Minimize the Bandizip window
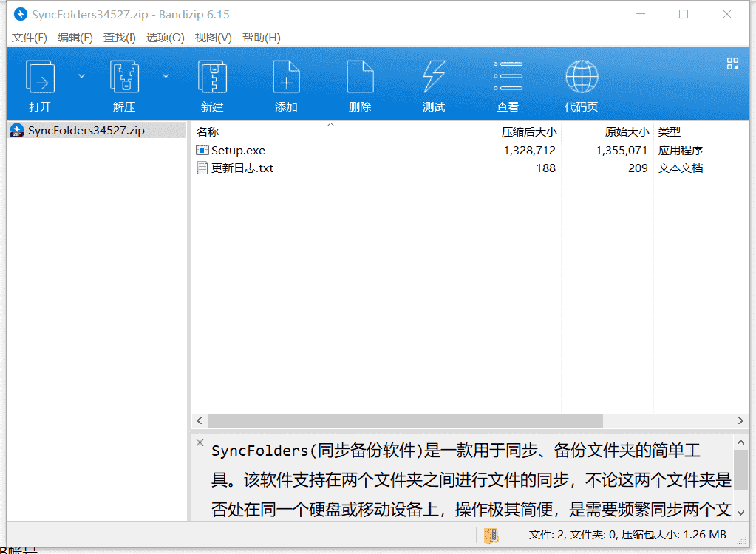 [x=641, y=15]
